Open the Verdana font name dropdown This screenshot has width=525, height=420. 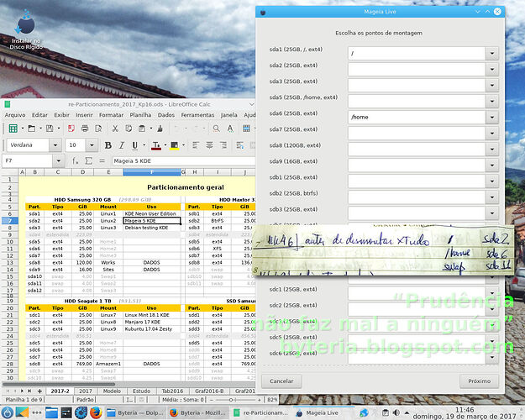tap(55, 145)
